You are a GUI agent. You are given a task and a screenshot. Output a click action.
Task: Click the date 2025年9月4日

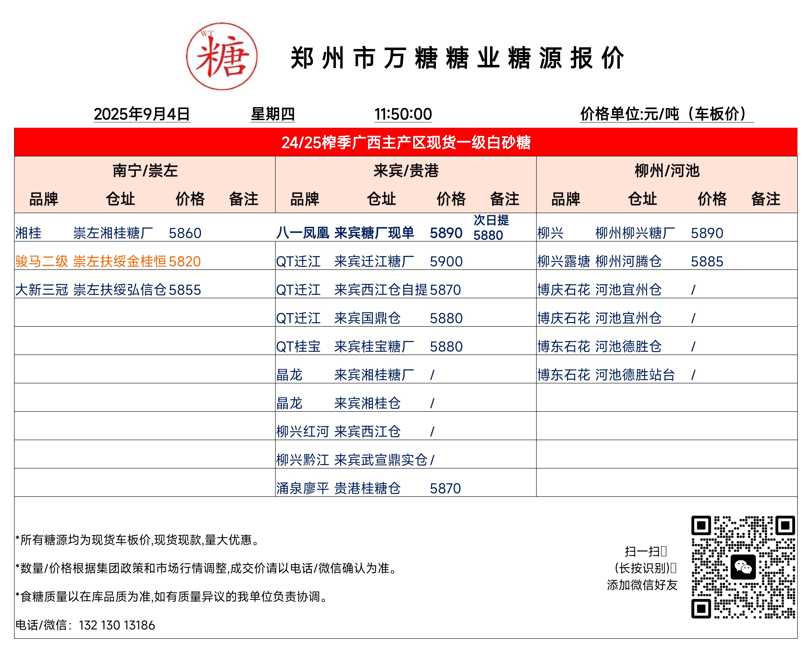pos(142,114)
